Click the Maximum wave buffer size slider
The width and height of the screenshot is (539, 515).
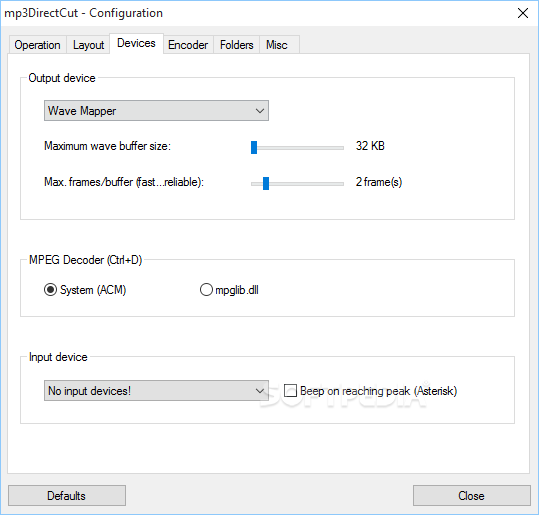click(297, 147)
